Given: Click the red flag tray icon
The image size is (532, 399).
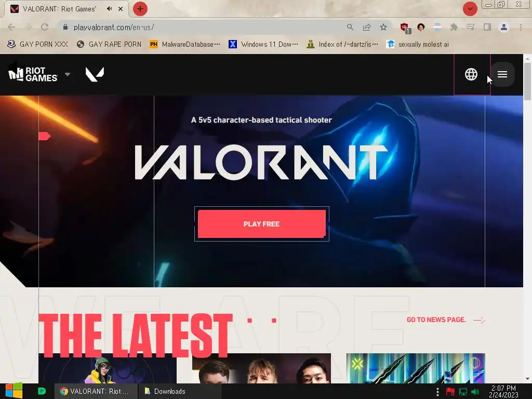Looking at the screenshot, I should [x=450, y=392].
